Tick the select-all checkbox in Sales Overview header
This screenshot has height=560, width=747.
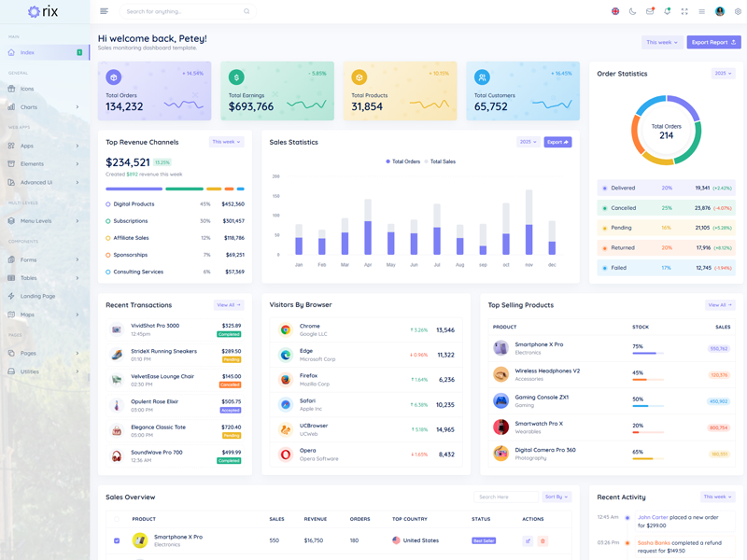click(x=117, y=519)
